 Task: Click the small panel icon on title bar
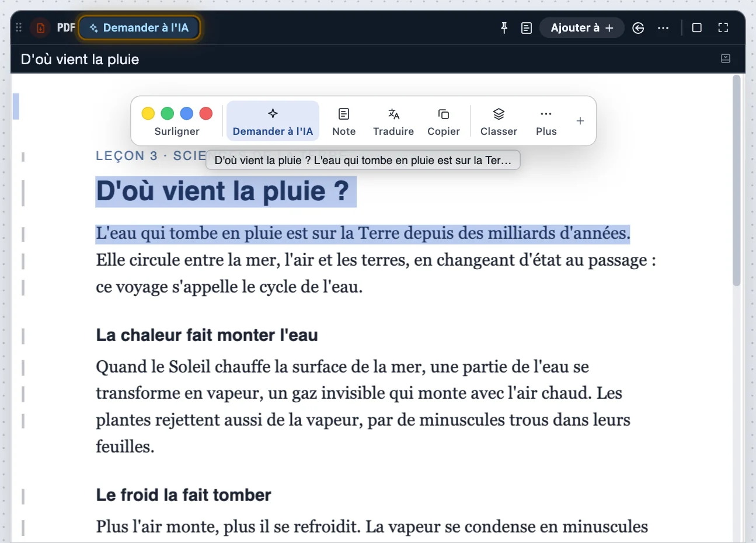pyautogui.click(x=726, y=58)
